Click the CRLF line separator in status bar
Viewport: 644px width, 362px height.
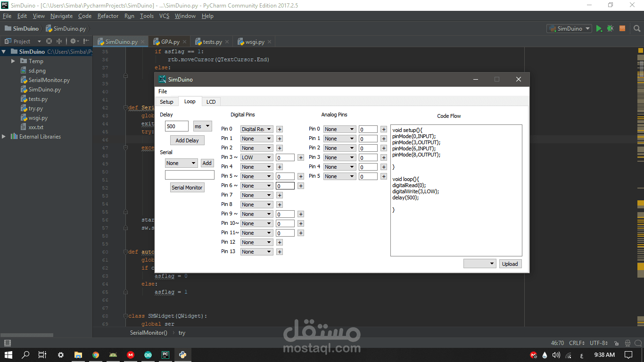577,343
